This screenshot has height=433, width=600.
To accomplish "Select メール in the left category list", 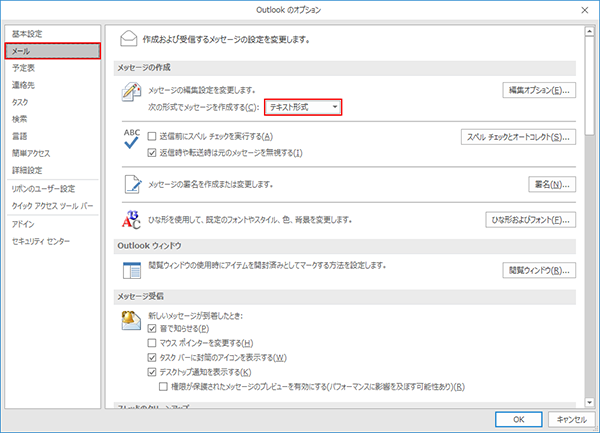I will pyautogui.click(x=51, y=50).
